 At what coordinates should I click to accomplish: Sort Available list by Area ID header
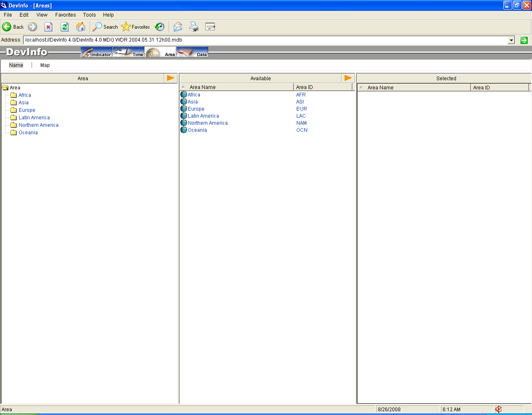coord(323,87)
